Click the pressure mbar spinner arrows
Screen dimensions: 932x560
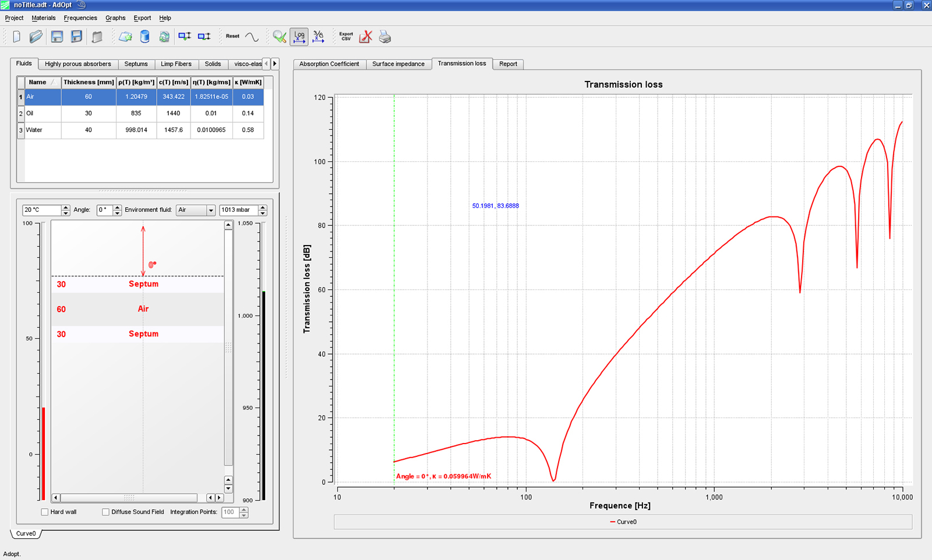tap(263, 210)
